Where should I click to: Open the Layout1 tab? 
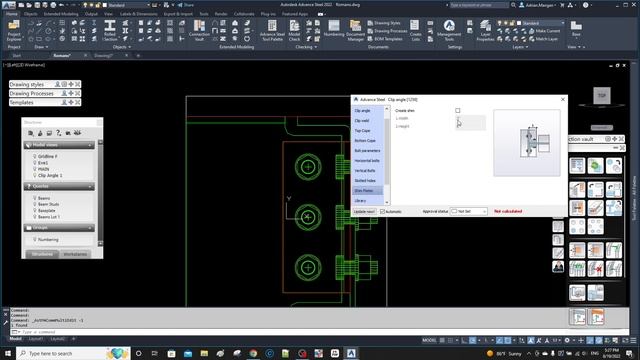tap(36, 339)
